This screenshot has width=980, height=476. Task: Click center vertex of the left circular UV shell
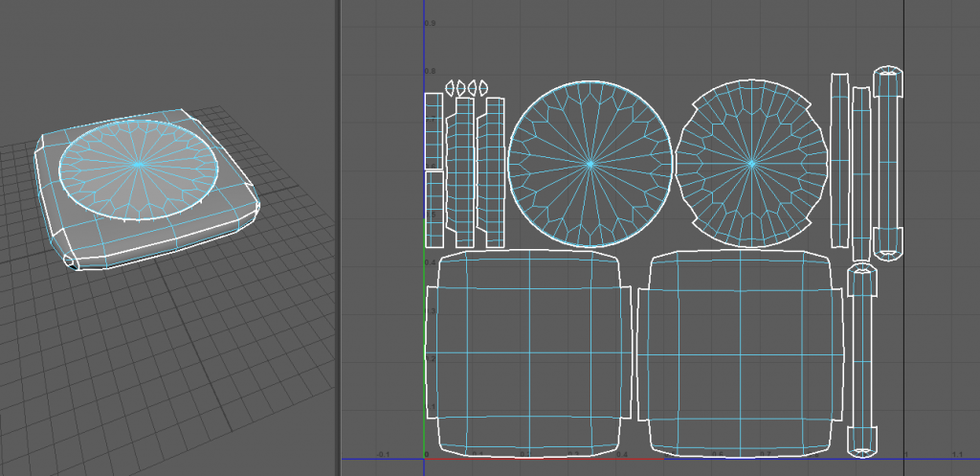click(590, 164)
